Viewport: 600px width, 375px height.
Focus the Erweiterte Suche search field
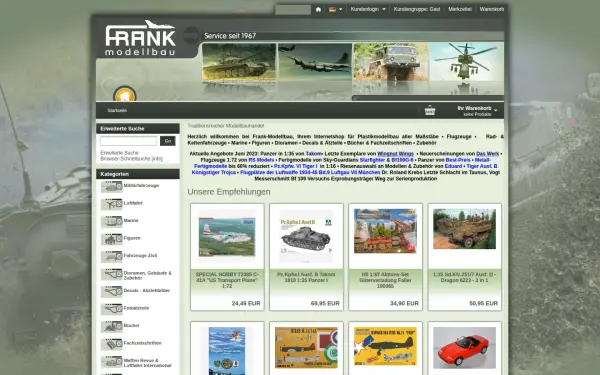[129, 141]
